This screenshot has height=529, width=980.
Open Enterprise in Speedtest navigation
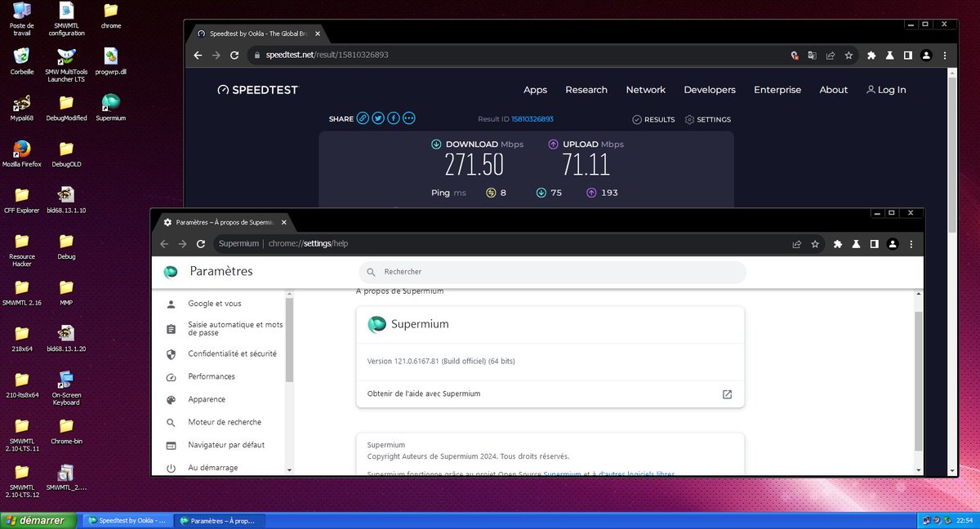point(777,90)
